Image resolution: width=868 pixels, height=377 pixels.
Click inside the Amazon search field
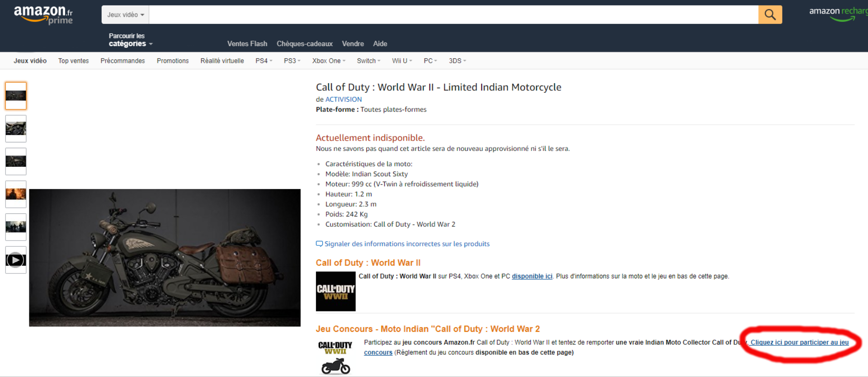(453, 14)
